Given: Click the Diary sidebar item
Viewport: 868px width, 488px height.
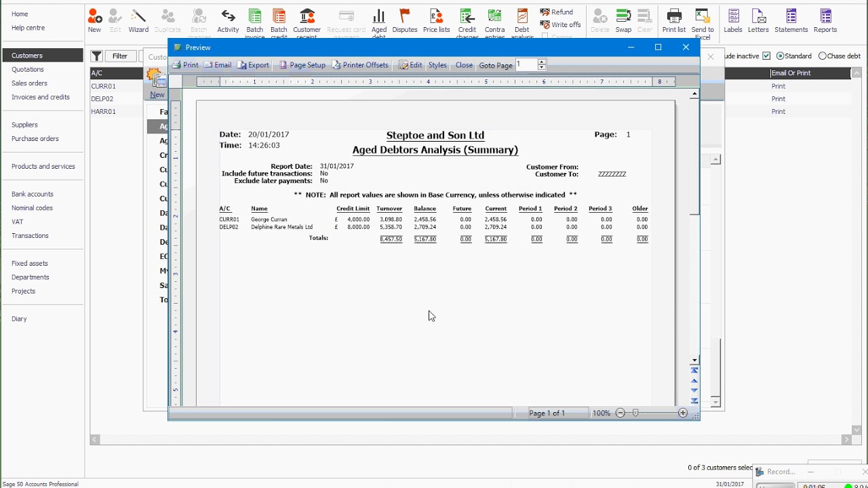Looking at the screenshot, I should tap(19, 319).
